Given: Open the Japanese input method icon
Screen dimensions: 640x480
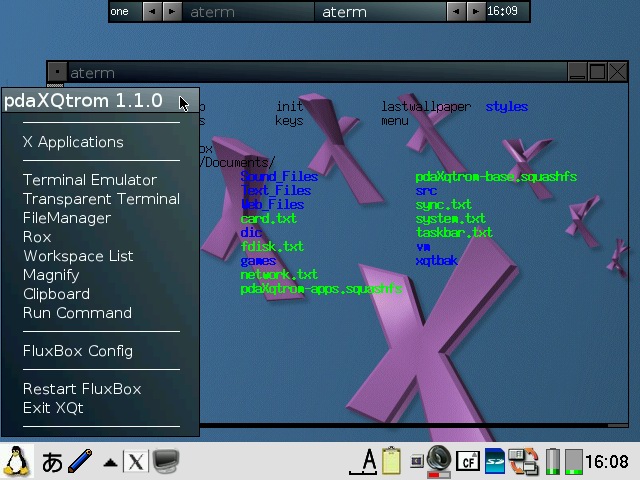Looking at the screenshot, I should click(x=52, y=461).
